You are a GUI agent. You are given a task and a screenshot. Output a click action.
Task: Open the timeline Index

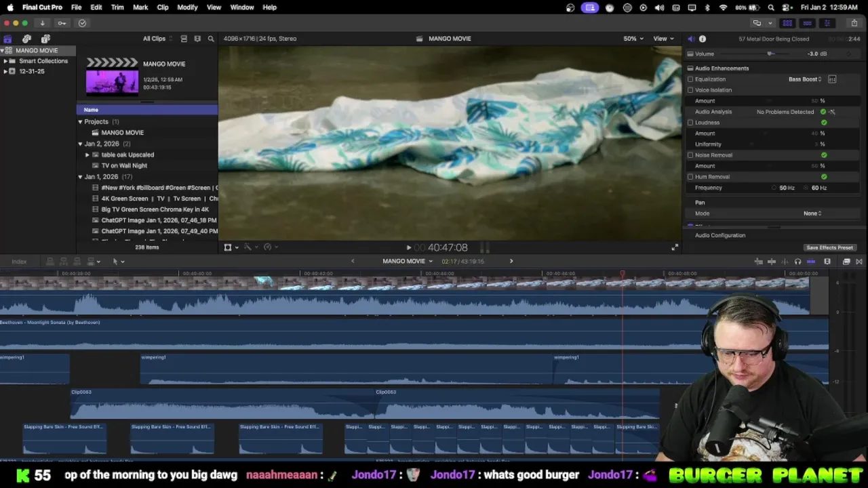click(x=19, y=262)
